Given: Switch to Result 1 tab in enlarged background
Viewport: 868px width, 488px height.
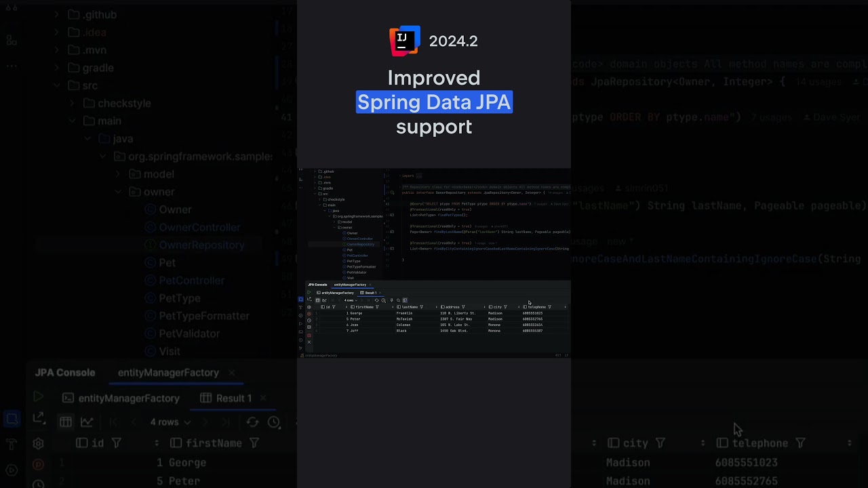Looking at the screenshot, I should click(226, 398).
